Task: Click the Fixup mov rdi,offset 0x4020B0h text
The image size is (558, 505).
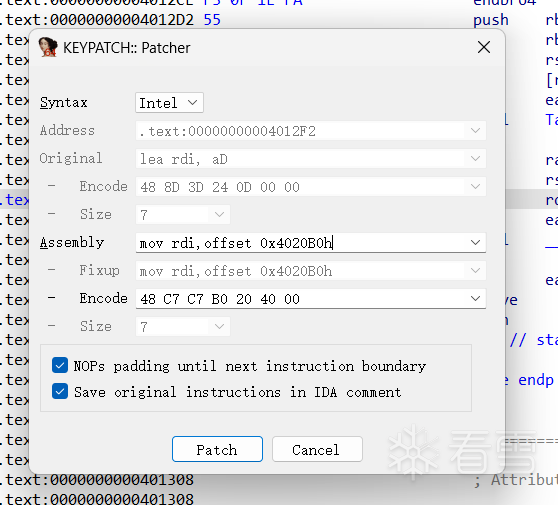Action: [236, 272]
